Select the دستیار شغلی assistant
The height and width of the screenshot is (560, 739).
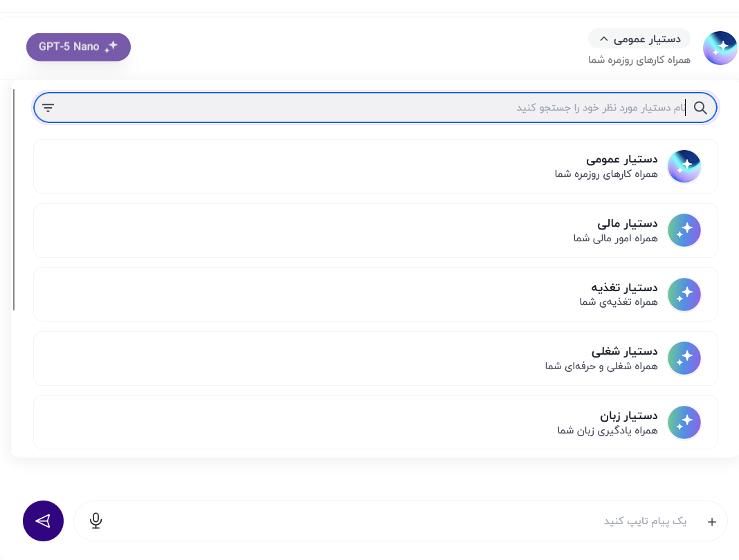click(376, 358)
